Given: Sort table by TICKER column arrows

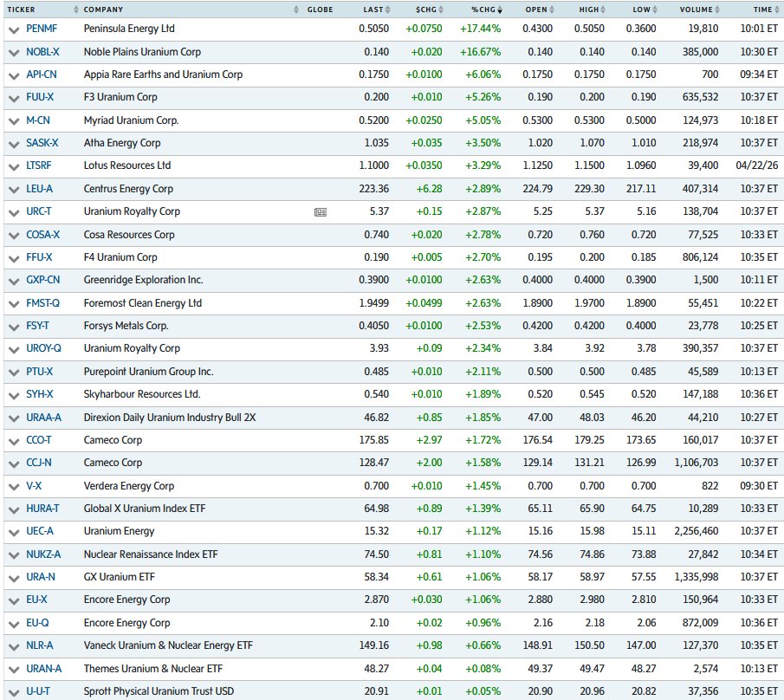Looking at the screenshot, I should [x=76, y=10].
